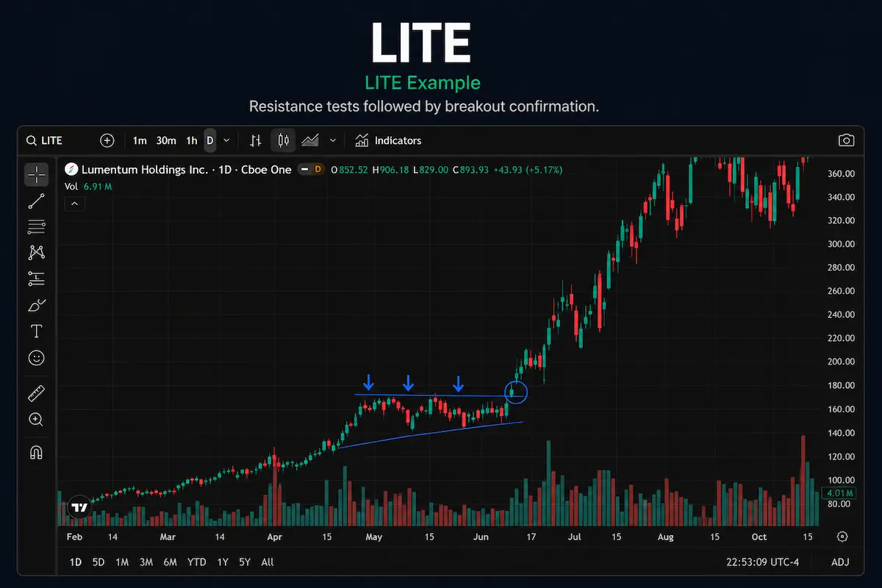The height and width of the screenshot is (588, 882).
Task: Open the chart style dropdown chevron
Action: [x=333, y=140]
